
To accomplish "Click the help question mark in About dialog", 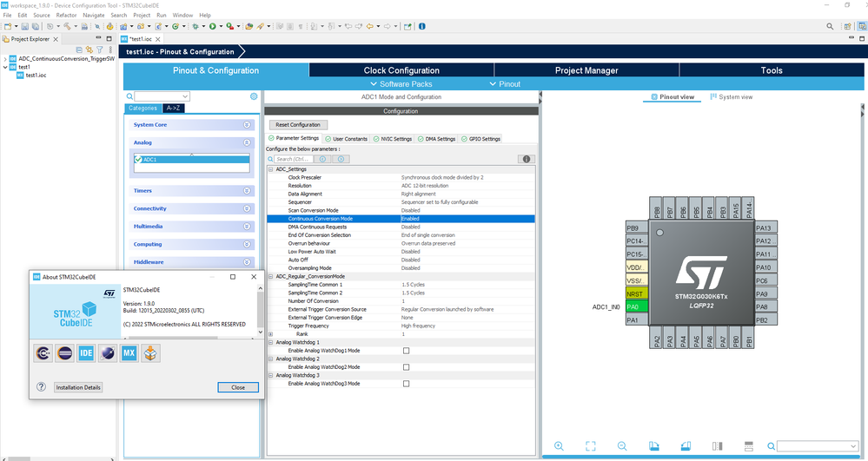I will point(41,387).
